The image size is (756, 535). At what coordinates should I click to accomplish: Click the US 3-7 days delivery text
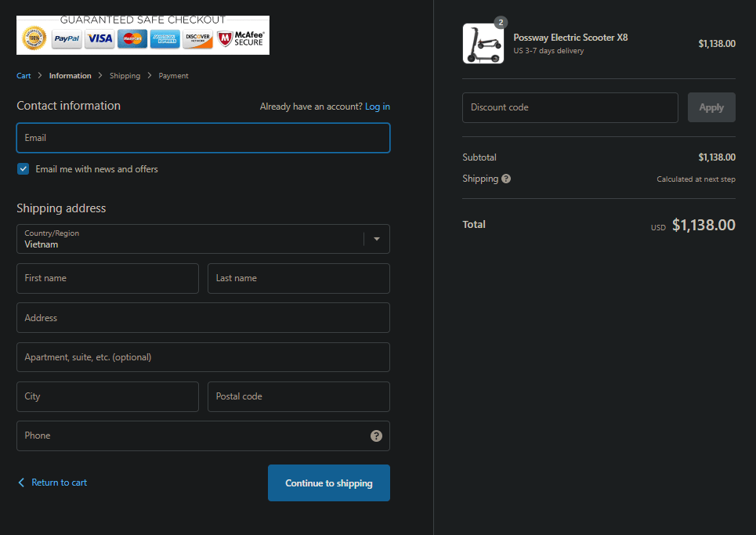pyautogui.click(x=548, y=51)
